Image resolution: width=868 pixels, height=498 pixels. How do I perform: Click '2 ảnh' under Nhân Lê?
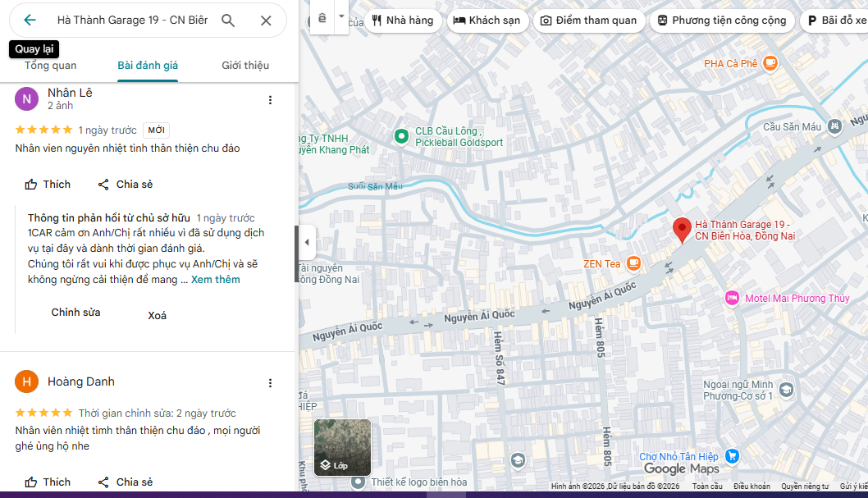(x=61, y=106)
